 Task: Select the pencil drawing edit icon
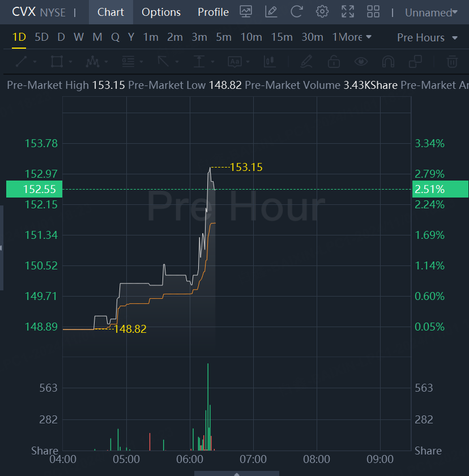[271, 12]
